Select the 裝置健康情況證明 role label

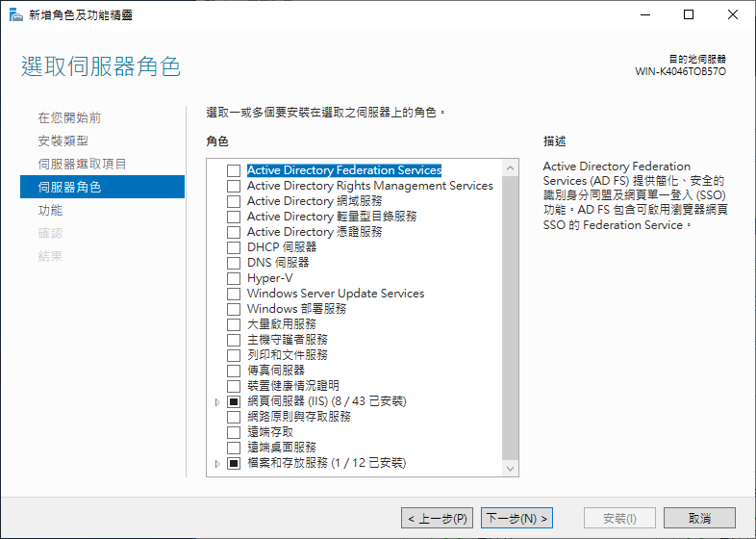tap(293, 386)
